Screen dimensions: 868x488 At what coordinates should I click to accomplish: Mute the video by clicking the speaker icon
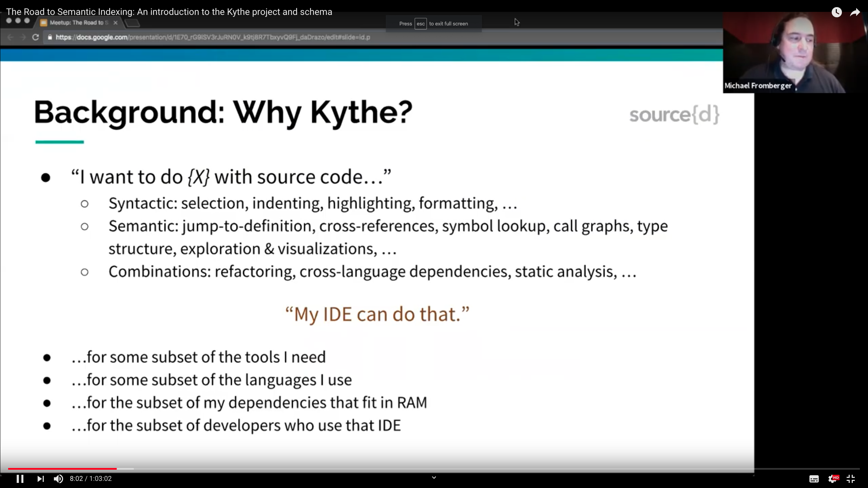point(58,479)
